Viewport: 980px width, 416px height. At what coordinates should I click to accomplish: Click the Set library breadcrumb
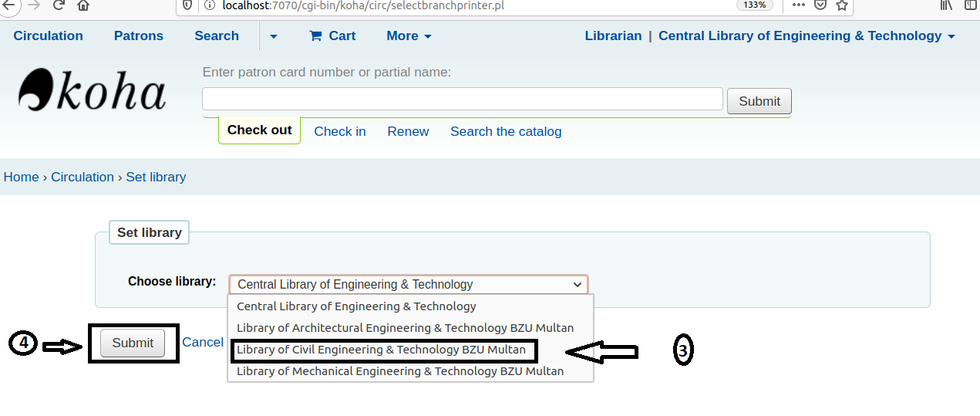click(156, 177)
